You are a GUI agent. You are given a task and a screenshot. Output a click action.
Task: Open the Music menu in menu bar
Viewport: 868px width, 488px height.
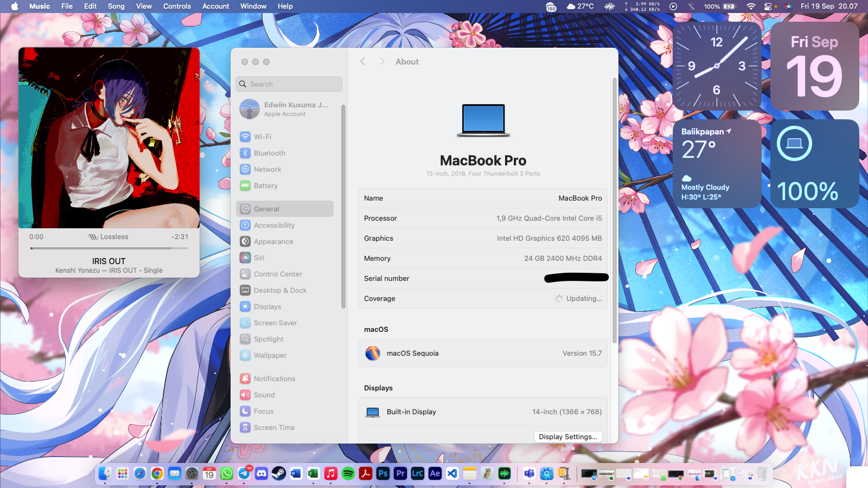point(40,7)
